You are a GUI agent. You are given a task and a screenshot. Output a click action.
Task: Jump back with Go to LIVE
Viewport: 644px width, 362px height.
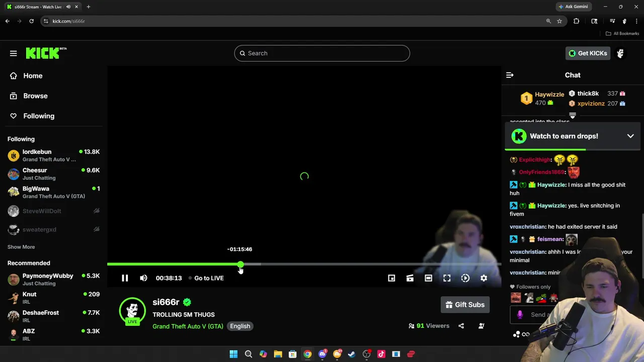[x=206, y=278]
